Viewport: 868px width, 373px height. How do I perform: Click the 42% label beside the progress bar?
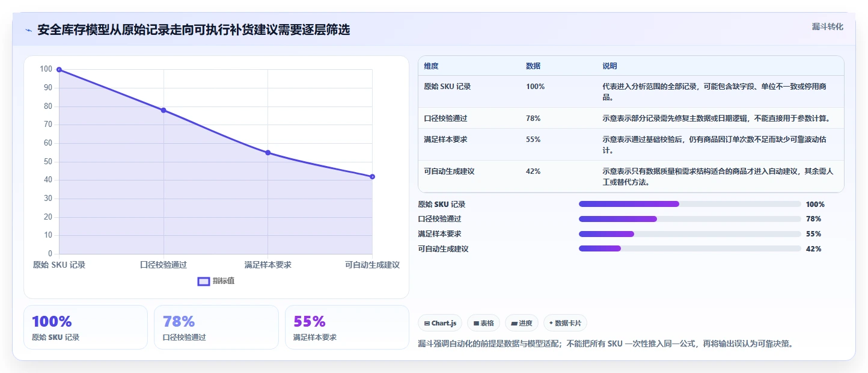click(813, 249)
